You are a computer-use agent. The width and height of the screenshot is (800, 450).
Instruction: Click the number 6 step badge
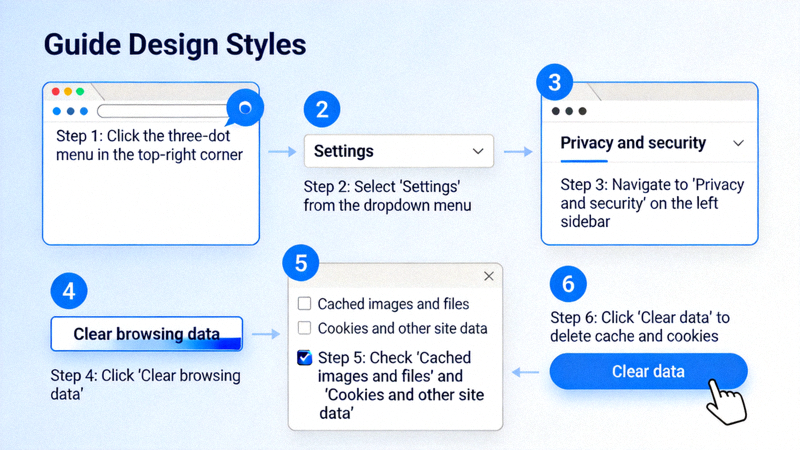pos(568,283)
